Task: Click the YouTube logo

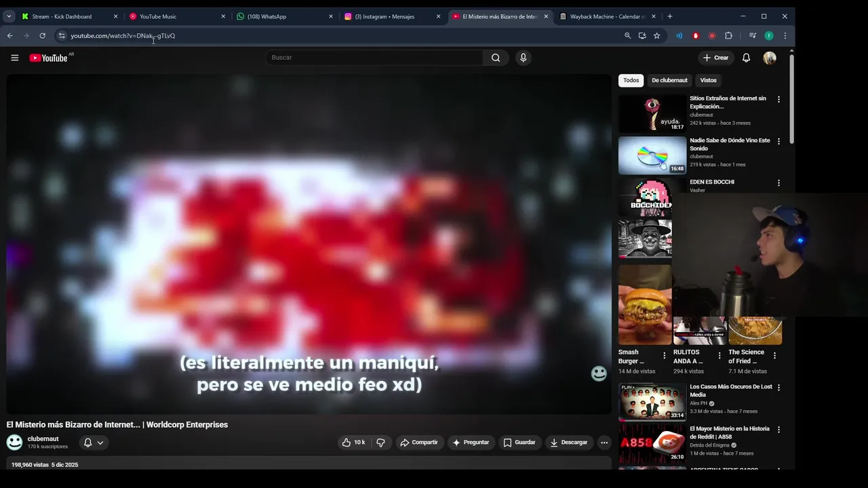Action: point(49,58)
